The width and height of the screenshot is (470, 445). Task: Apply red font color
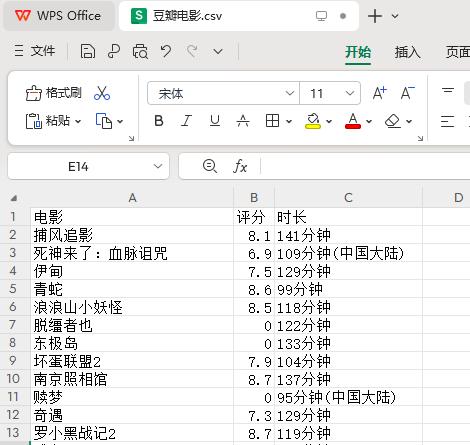pyautogui.click(x=353, y=121)
